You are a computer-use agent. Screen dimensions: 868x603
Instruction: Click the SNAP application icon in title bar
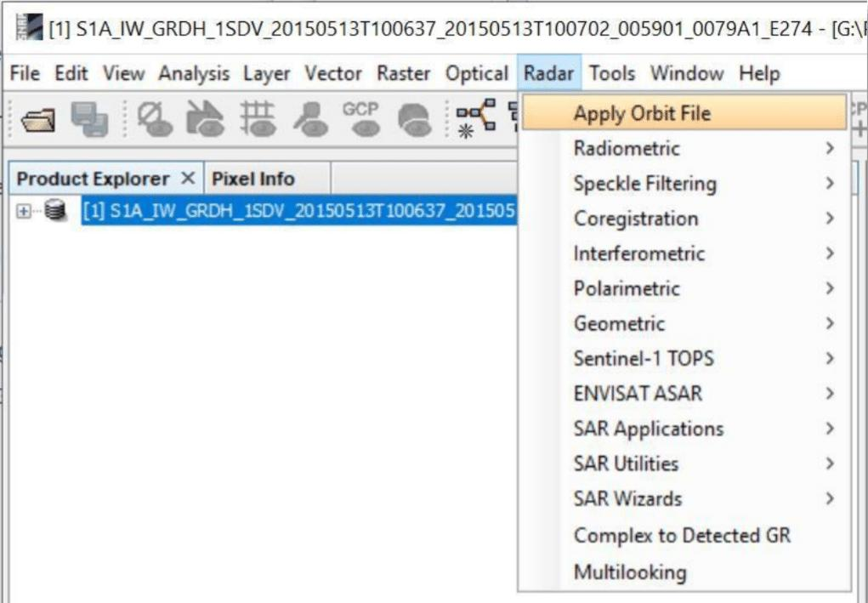(28, 28)
